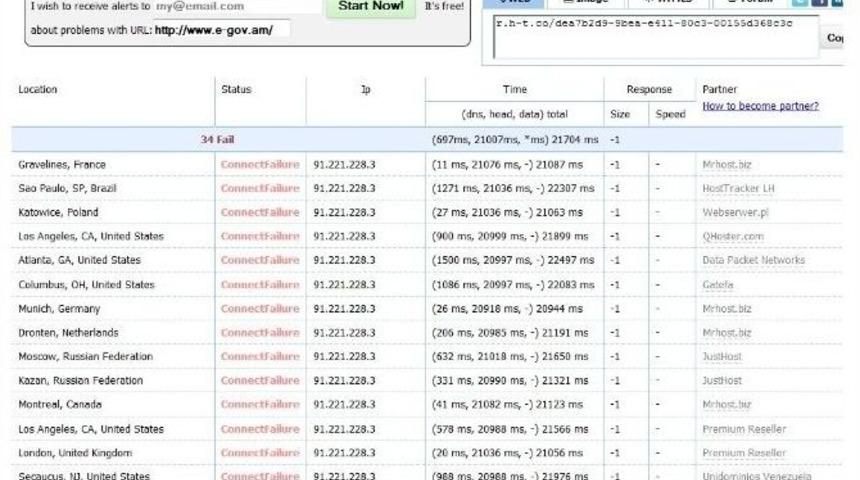Click the 22307 ms time in Sao Paulo row
This screenshot has height=480, width=860.
click(568, 189)
